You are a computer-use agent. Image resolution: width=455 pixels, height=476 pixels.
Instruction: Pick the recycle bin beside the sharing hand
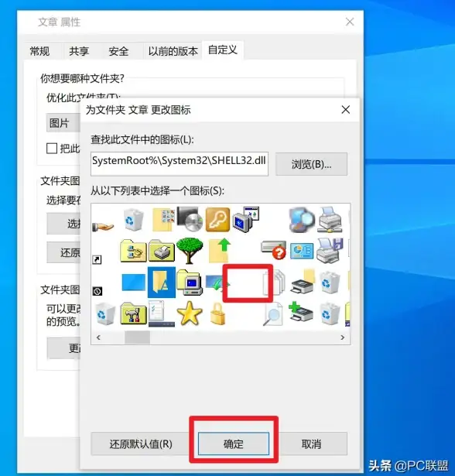[x=133, y=219]
